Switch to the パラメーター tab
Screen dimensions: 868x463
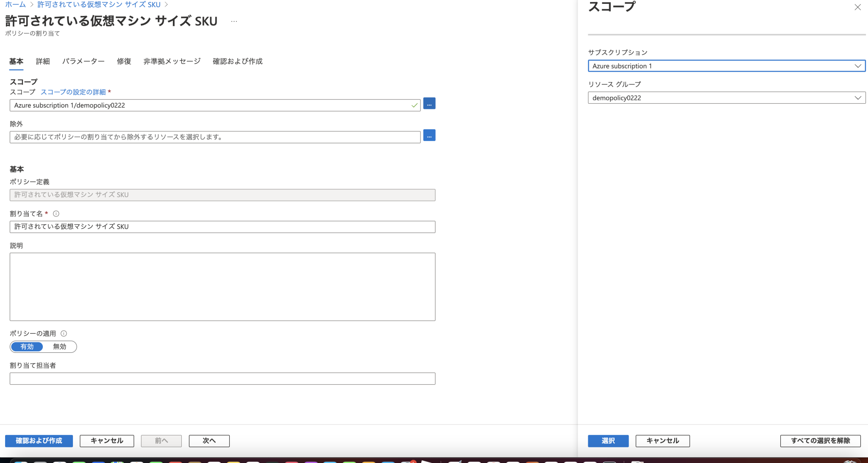(83, 61)
